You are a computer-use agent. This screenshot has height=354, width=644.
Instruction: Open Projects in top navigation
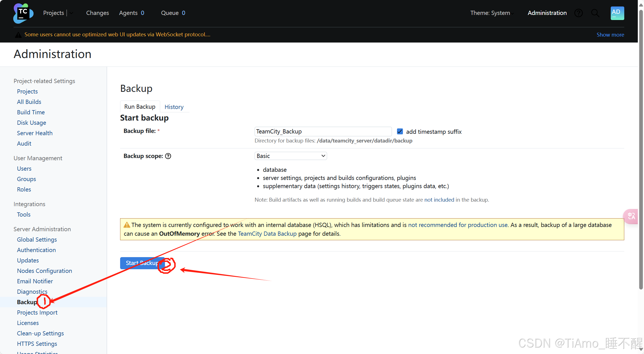(x=54, y=13)
